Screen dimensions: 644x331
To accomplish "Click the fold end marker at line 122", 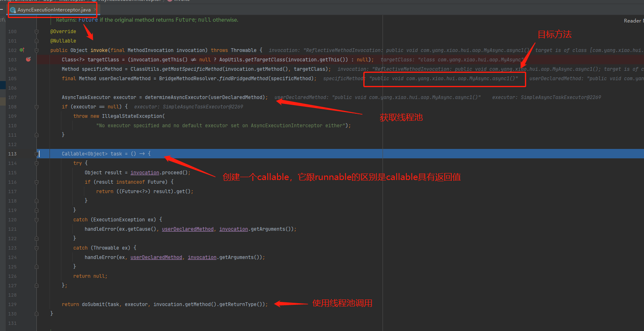I will [x=36, y=239].
